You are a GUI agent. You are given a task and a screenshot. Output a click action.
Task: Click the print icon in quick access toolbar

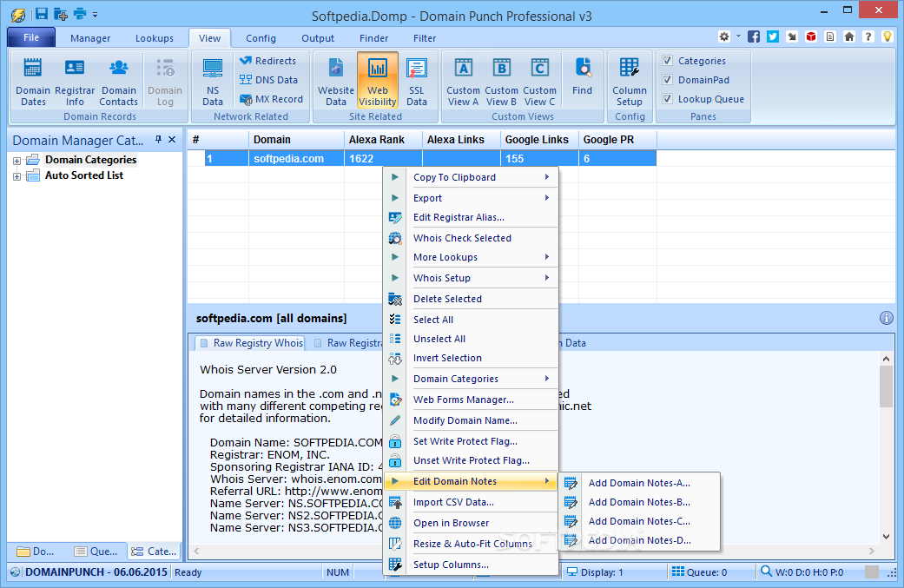[80, 14]
